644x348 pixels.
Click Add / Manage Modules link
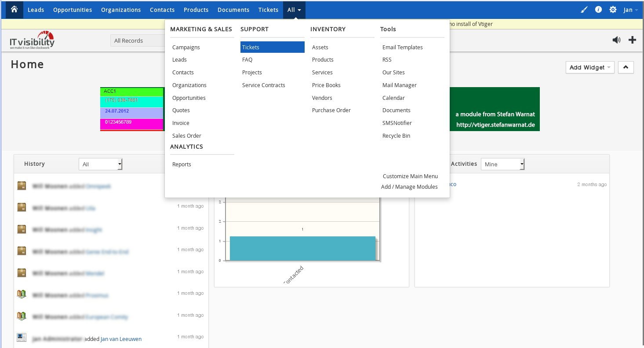[x=409, y=187]
